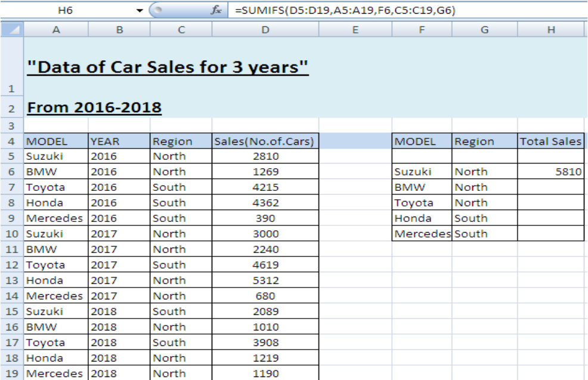Click the empty Total Sales cell beside Toyota
588x380 pixels.
pyautogui.click(x=551, y=203)
